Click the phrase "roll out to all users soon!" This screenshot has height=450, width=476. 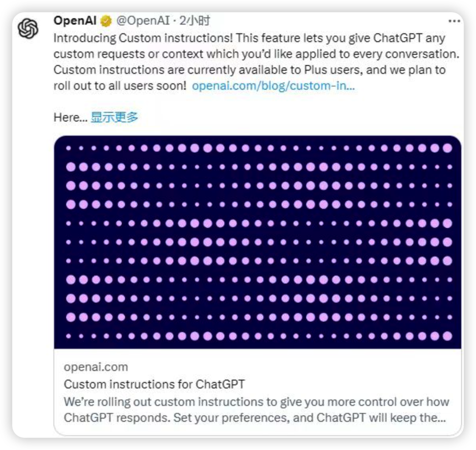tap(120, 85)
